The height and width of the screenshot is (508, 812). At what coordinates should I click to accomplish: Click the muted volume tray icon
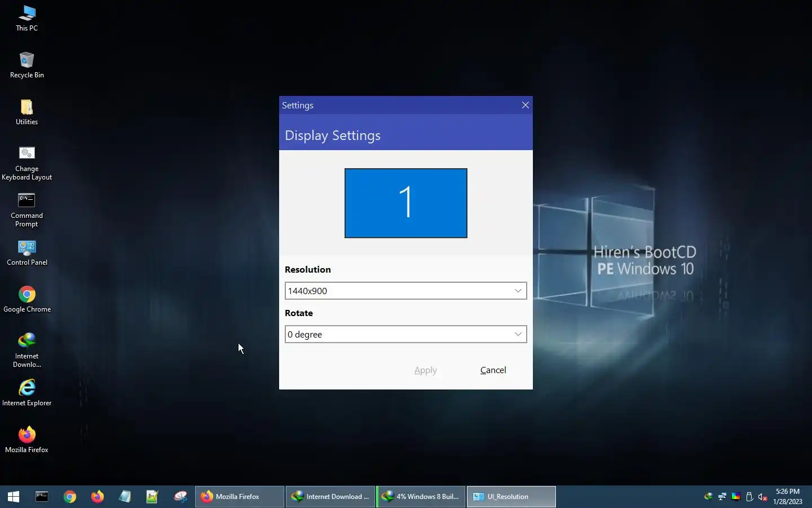pos(763,497)
